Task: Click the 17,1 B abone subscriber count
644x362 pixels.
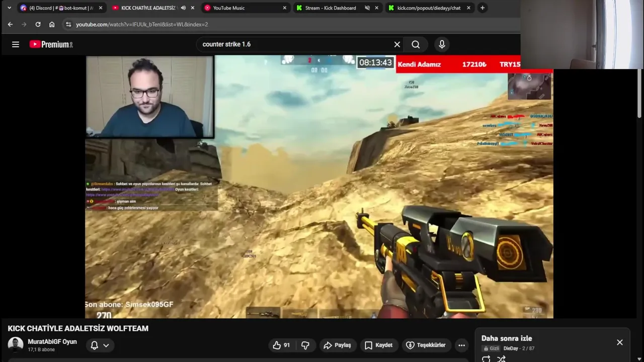Action: 41,349
